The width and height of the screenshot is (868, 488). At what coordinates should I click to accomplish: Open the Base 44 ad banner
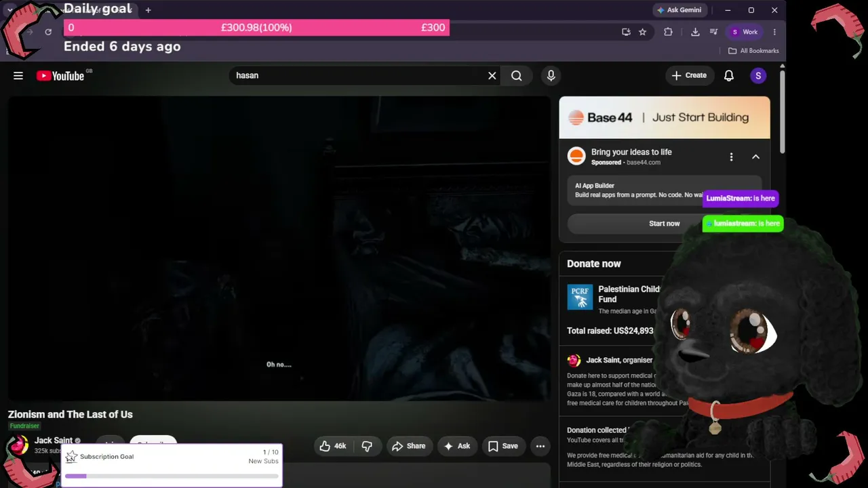[665, 117]
